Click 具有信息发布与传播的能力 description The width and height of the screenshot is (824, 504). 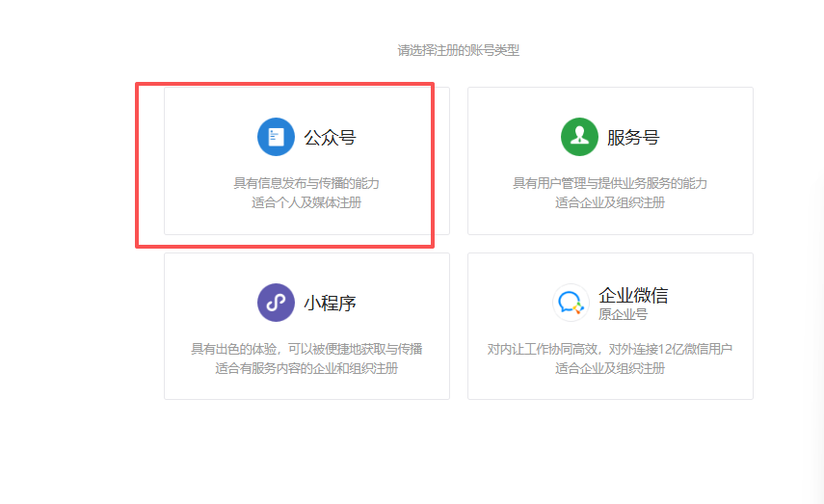(x=306, y=183)
